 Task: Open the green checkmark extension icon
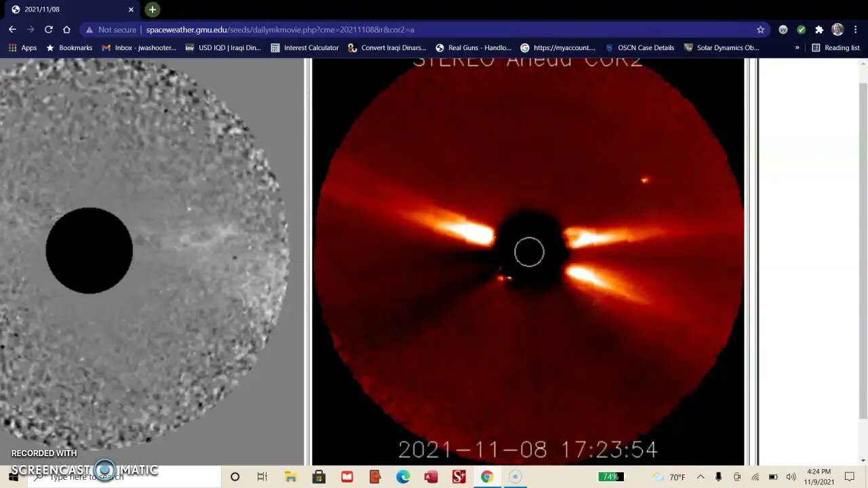(x=801, y=30)
